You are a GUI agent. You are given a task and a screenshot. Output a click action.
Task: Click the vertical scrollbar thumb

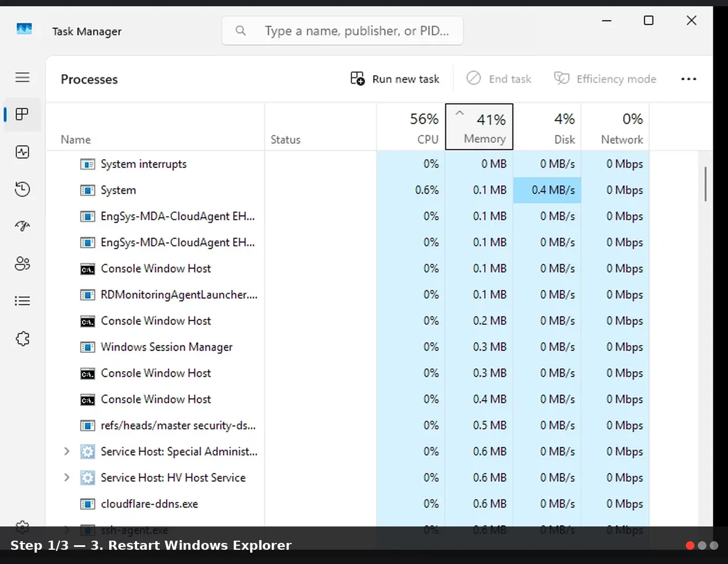tap(705, 184)
